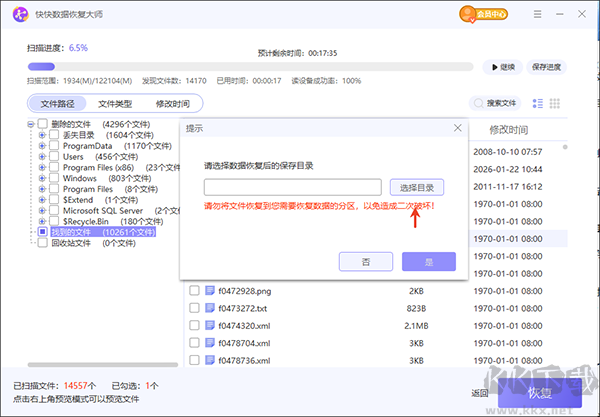
Task: Click the 选择目录 button
Action: 417,187
